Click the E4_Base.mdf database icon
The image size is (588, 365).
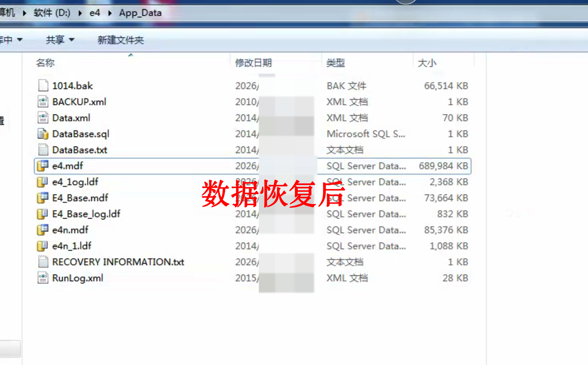tap(43, 198)
